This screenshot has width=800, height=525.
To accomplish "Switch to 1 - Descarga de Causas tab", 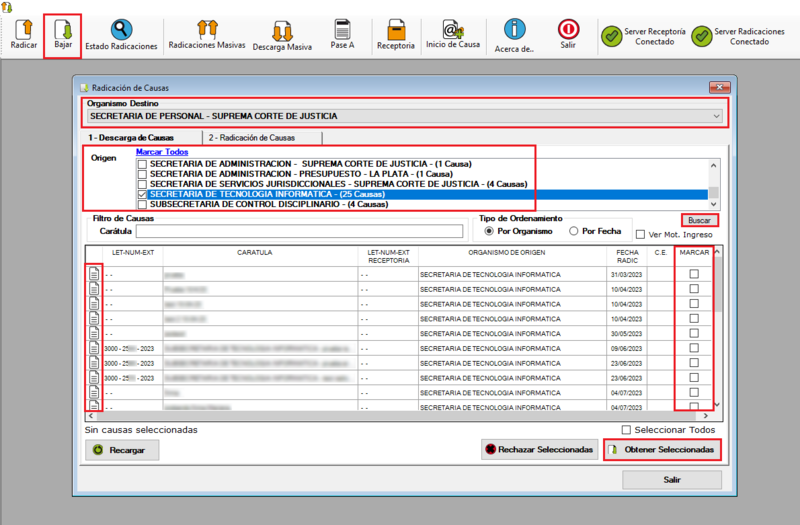I will [142, 138].
